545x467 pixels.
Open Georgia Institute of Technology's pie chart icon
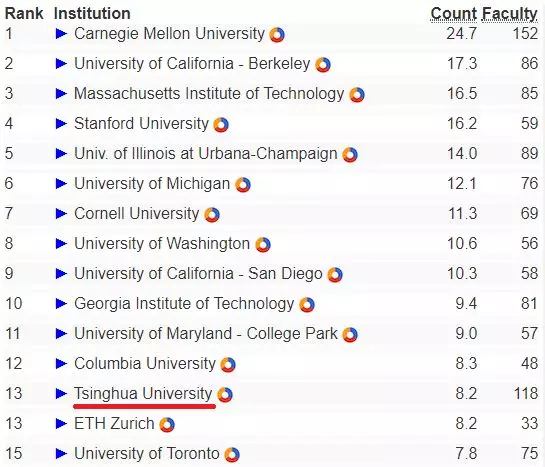[307, 305]
